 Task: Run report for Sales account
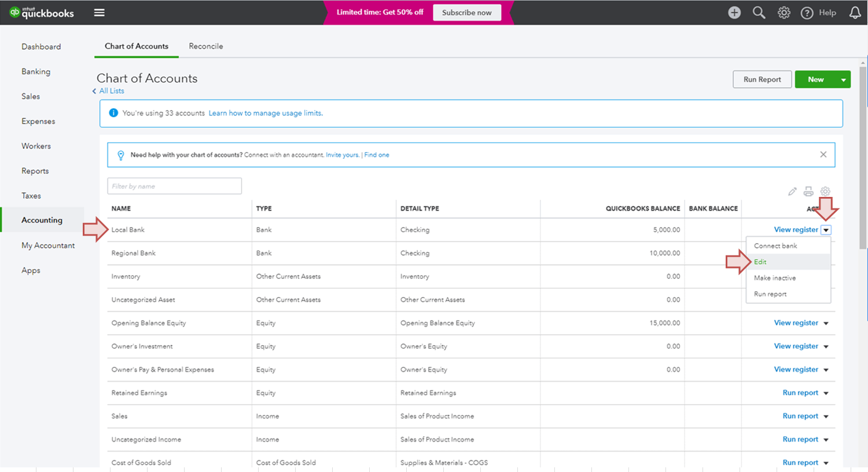[x=800, y=416]
